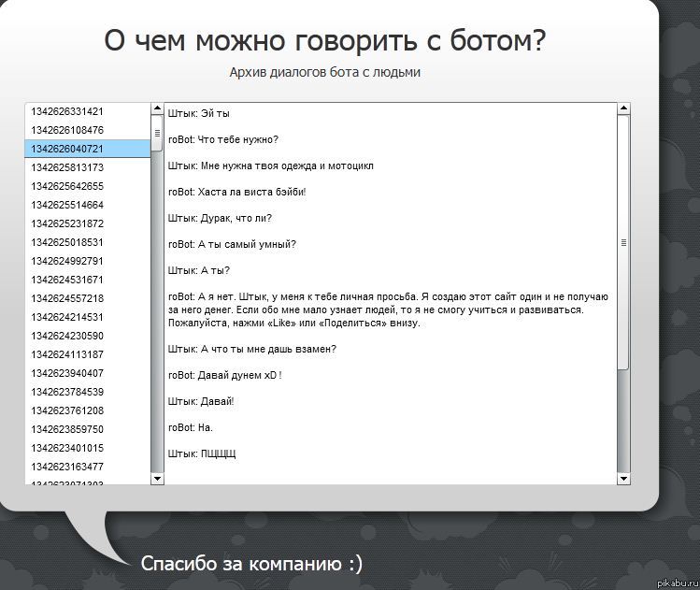Choose dialog 1342625813173 from archive
The width and height of the screenshot is (700, 590).
click(67, 167)
